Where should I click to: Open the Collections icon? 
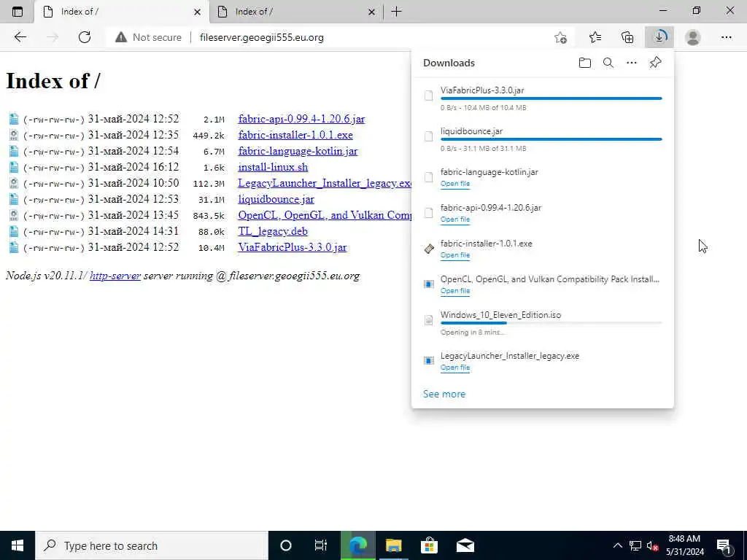(x=627, y=37)
